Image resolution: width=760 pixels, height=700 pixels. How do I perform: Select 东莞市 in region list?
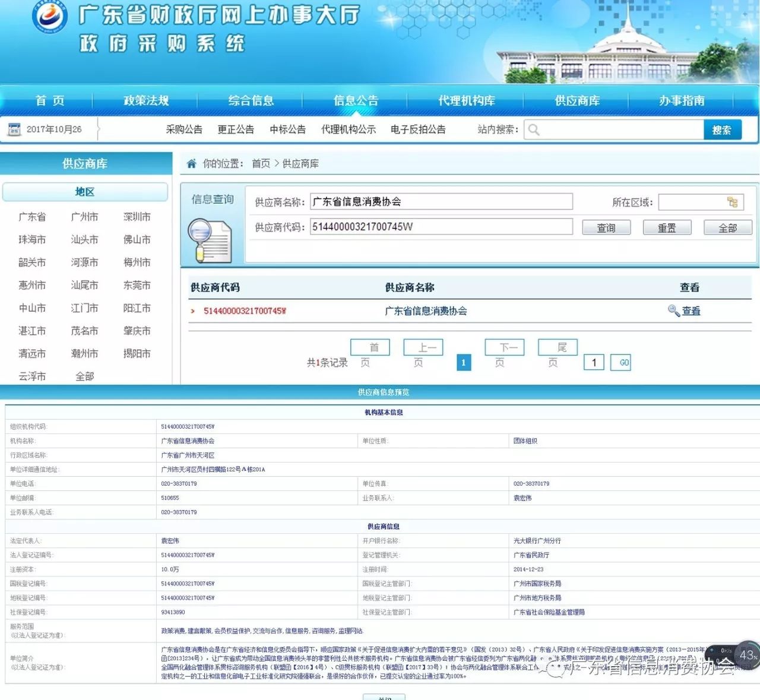tap(137, 286)
